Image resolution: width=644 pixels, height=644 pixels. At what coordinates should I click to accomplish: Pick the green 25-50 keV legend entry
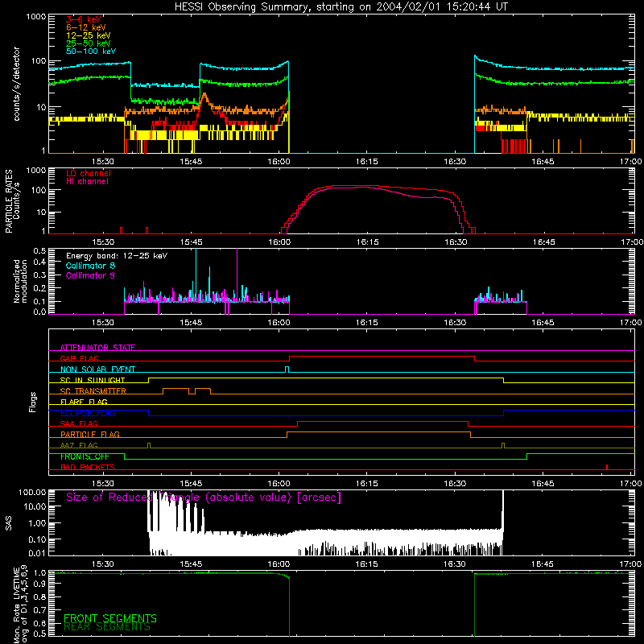[89, 43]
